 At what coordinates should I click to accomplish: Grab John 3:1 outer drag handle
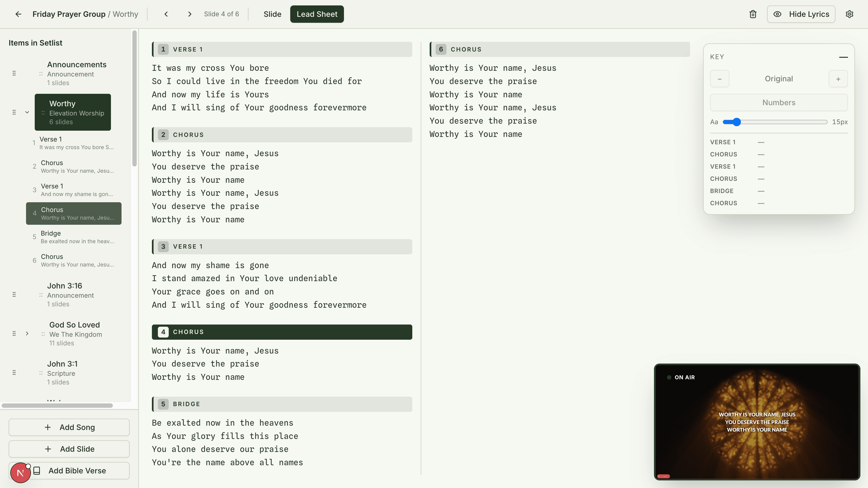14,373
